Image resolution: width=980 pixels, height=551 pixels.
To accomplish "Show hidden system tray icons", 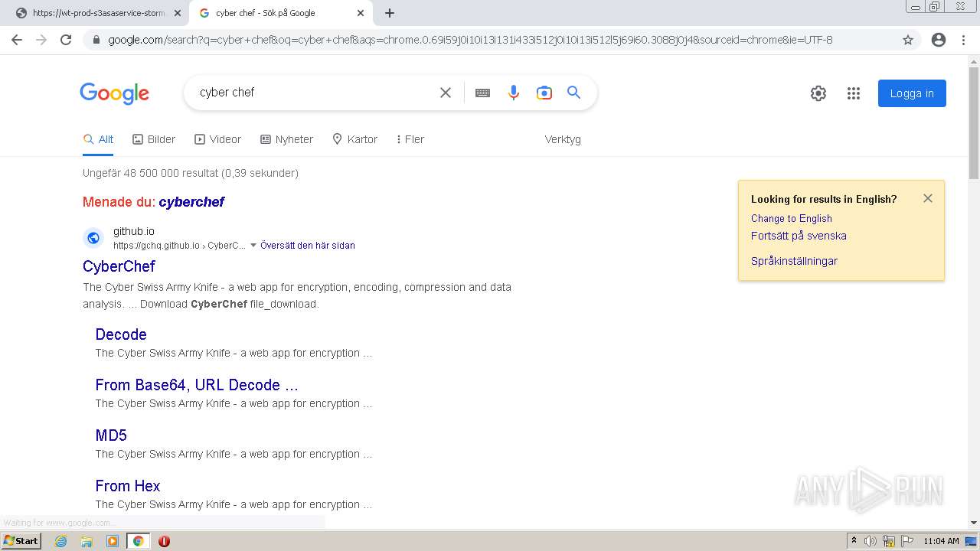I will point(854,541).
